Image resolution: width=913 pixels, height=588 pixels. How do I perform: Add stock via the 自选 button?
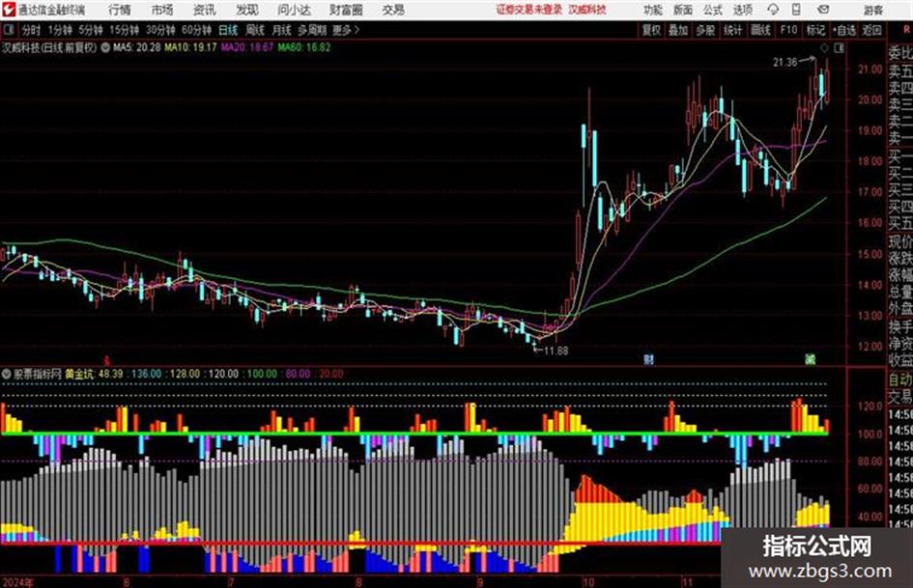(843, 30)
